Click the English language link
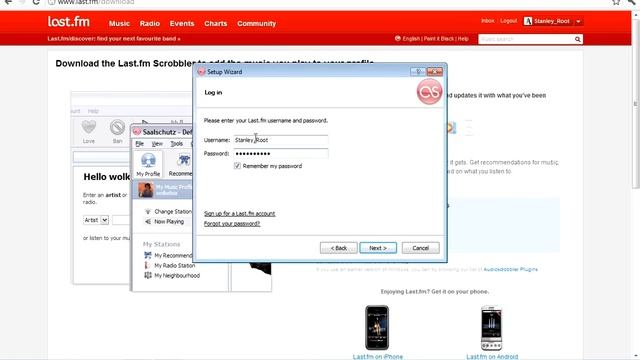The height and width of the screenshot is (360, 640). (411, 39)
